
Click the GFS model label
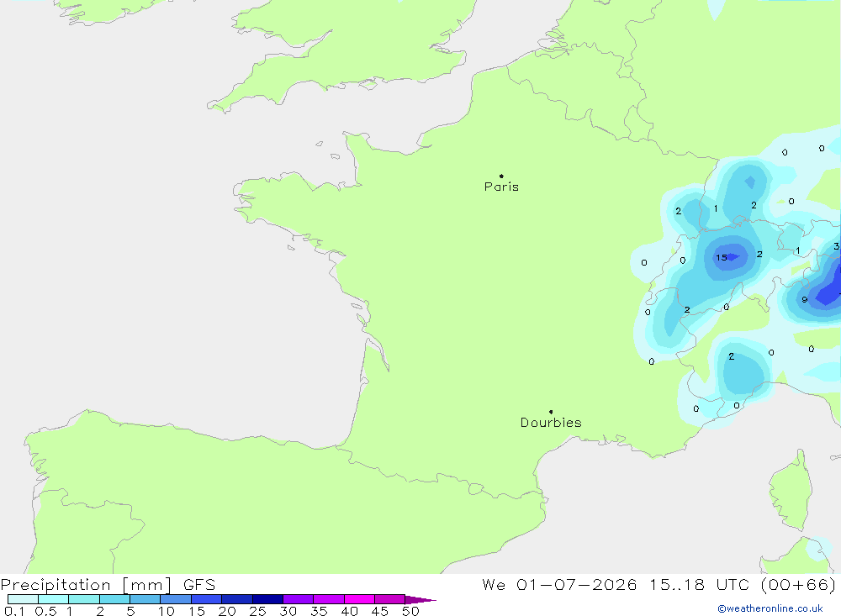point(199,584)
